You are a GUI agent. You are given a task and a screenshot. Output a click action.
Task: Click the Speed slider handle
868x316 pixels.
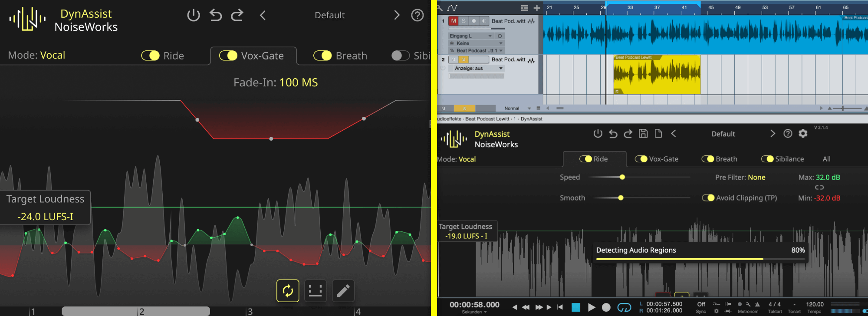click(x=622, y=177)
